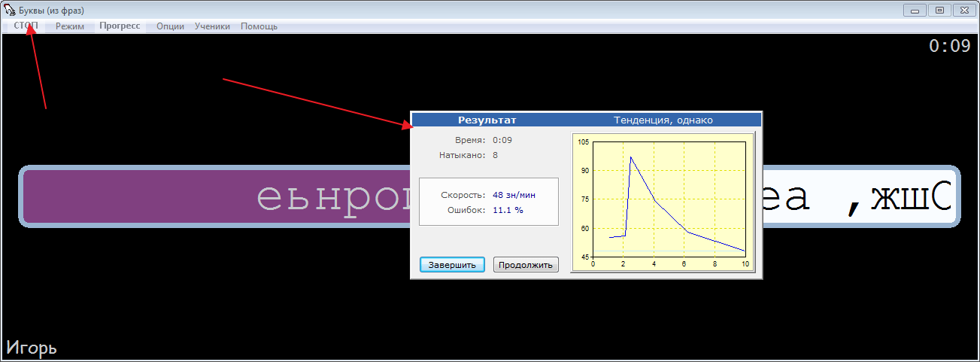Viewport: 980px width, 362px height.
Task: Click the Продолжить button
Action: point(526,265)
